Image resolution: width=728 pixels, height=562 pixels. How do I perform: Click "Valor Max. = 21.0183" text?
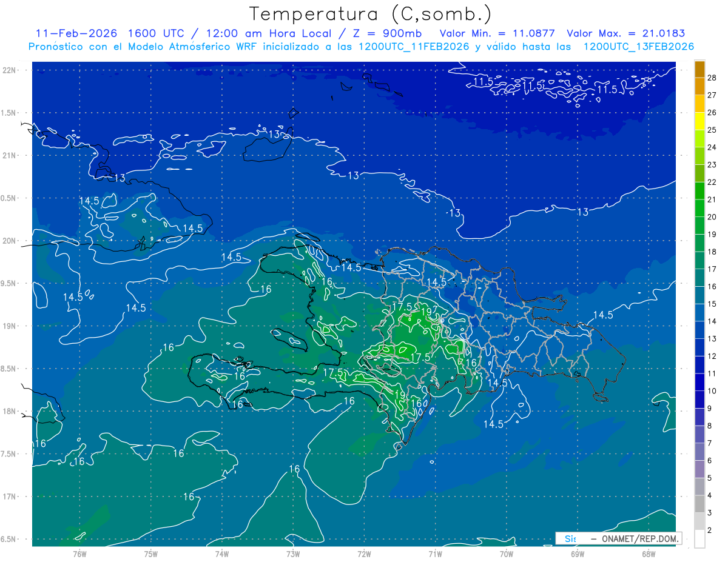pos(625,33)
